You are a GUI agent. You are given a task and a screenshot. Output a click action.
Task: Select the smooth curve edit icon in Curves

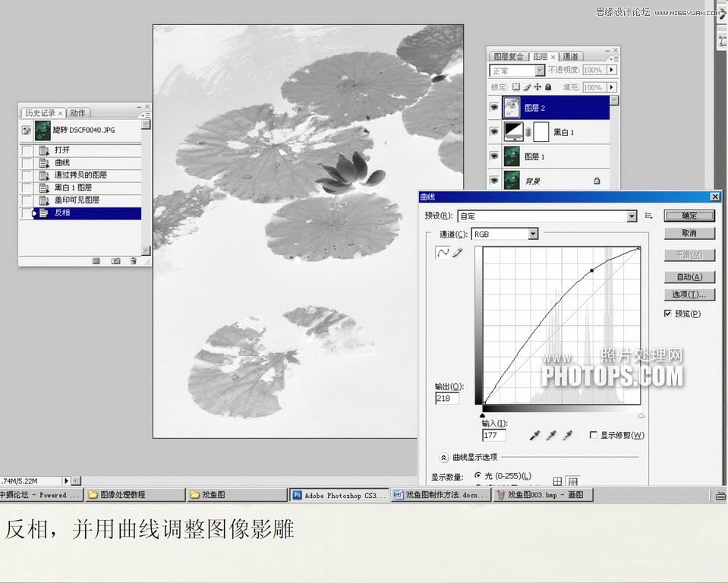(x=444, y=251)
